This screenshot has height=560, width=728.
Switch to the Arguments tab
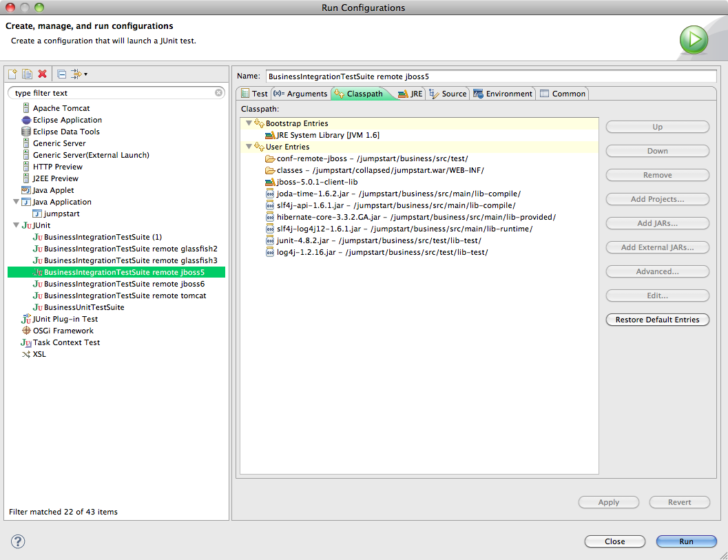[x=300, y=94]
